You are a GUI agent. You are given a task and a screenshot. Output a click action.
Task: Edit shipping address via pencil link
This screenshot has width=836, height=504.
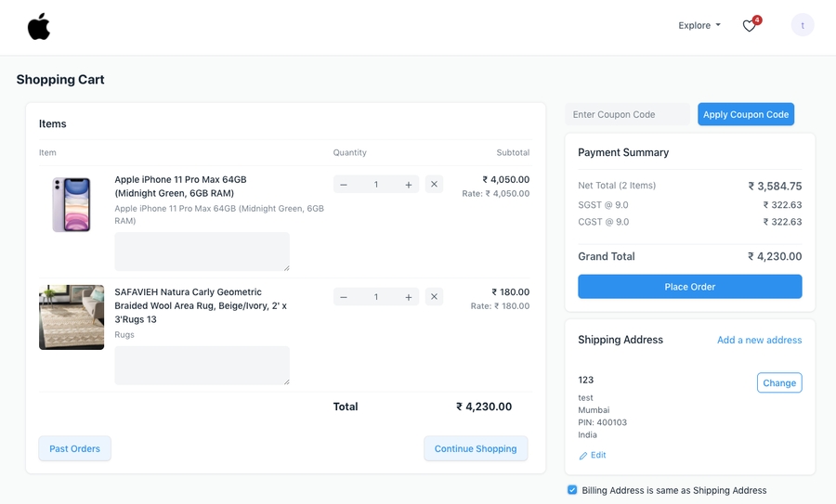[x=593, y=455]
